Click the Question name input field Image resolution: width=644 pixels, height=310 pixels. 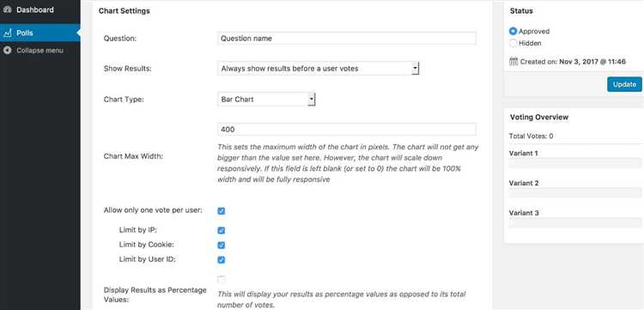347,38
